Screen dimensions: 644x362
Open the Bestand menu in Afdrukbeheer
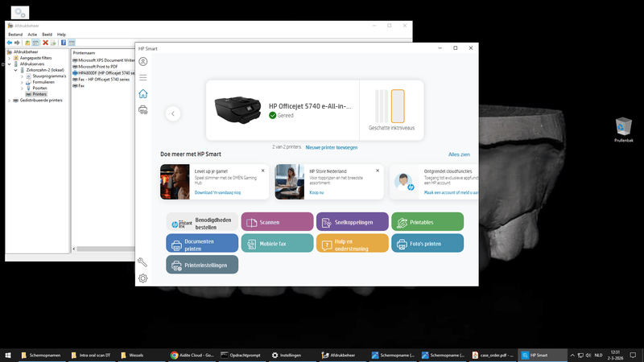(15, 35)
